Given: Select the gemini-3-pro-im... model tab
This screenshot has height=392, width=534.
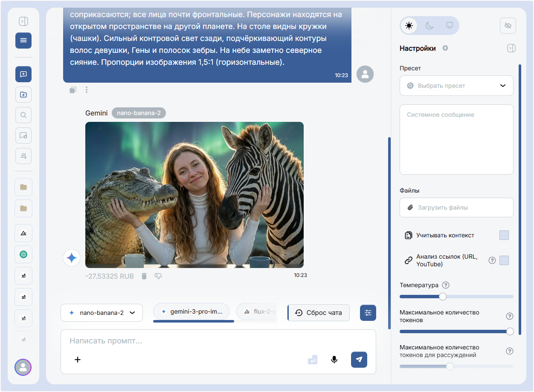Looking at the screenshot, I should pos(191,312).
